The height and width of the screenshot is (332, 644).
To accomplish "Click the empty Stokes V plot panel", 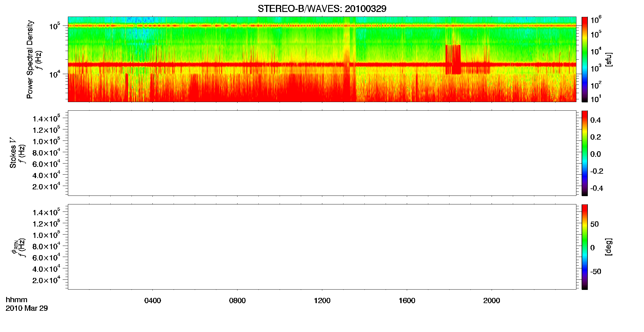I will coord(322,153).
